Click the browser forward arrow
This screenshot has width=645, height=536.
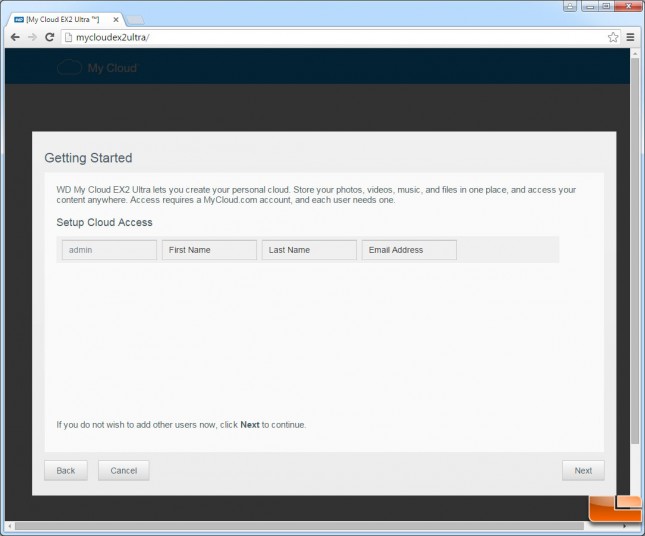point(32,37)
